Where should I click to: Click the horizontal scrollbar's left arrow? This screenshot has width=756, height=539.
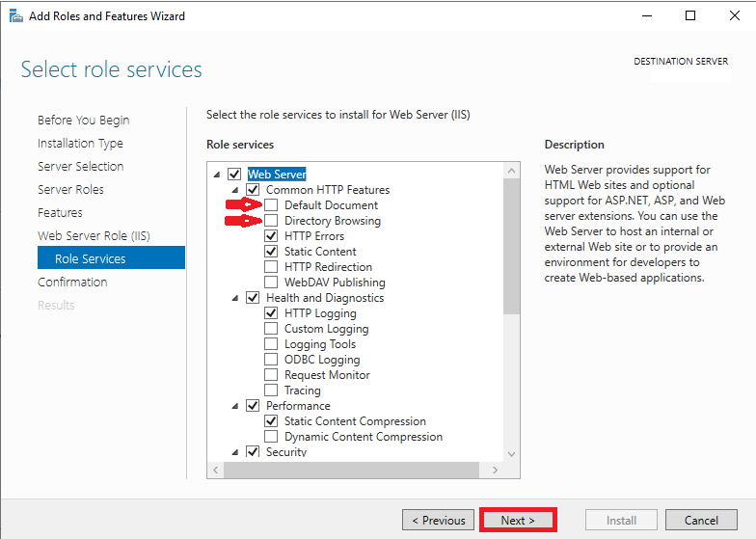[216, 470]
